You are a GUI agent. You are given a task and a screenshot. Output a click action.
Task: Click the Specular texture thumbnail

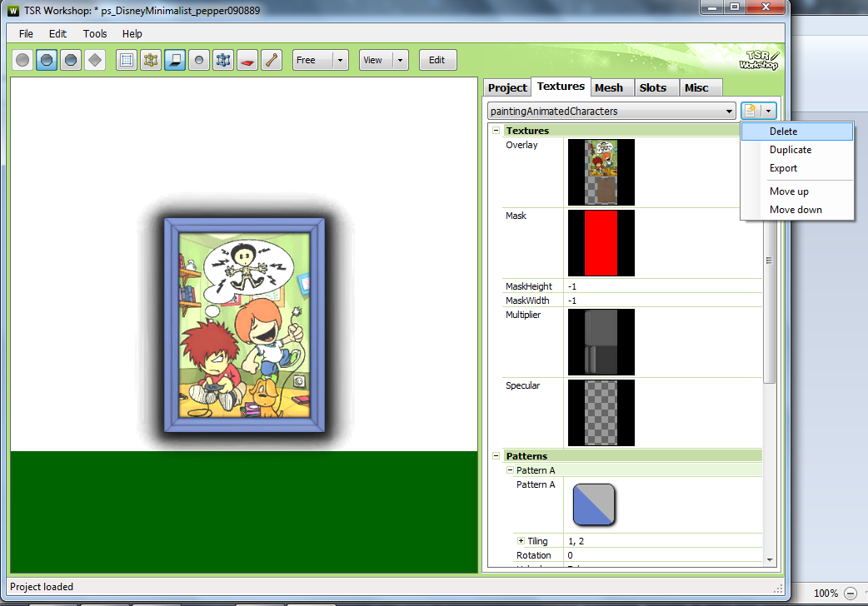pos(601,413)
